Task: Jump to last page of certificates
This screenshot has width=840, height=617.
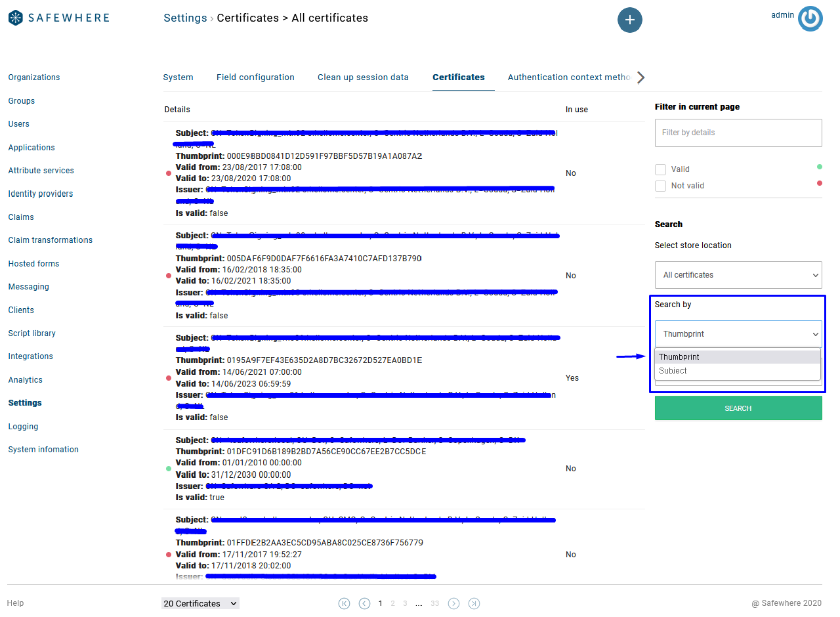Action: click(474, 603)
